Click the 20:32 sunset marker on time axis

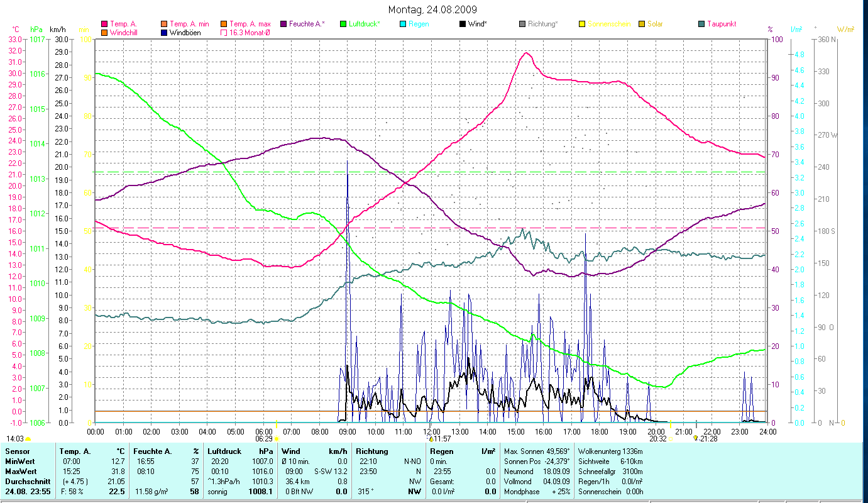click(658, 438)
